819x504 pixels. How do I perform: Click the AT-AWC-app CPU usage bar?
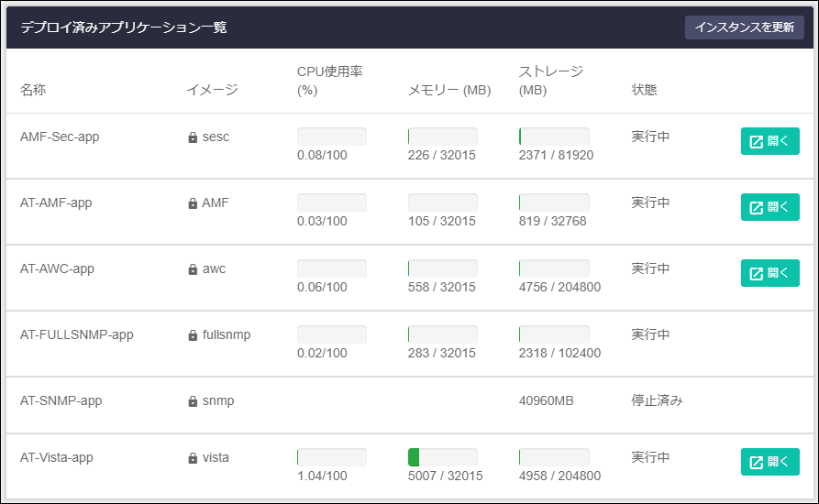332,268
